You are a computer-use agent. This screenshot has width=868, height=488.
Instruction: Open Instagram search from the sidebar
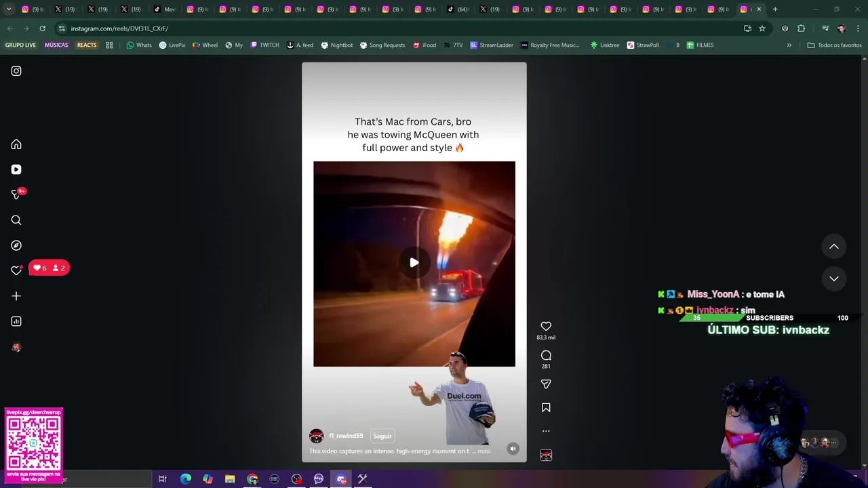click(16, 220)
